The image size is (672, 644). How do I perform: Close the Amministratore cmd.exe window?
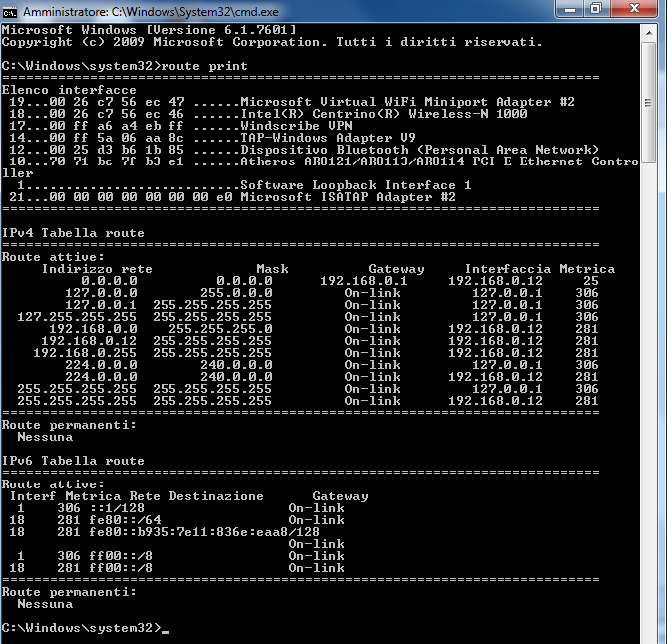tap(634, 9)
